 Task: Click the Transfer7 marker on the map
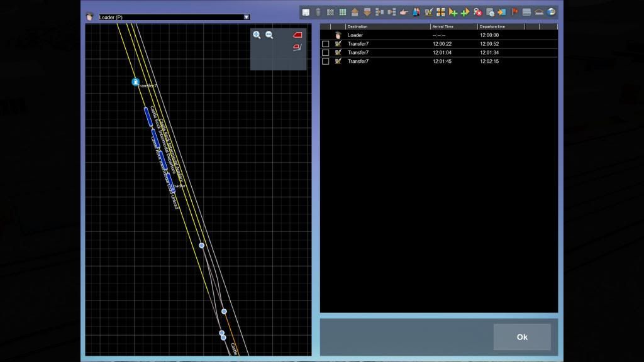point(135,82)
